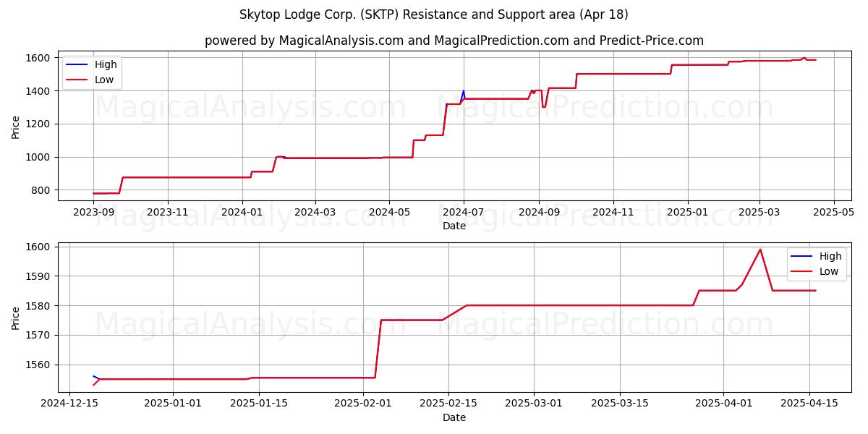Click the bottom chart y-axis tick '1600'
This screenshot has height=434, width=868.
click(38, 247)
